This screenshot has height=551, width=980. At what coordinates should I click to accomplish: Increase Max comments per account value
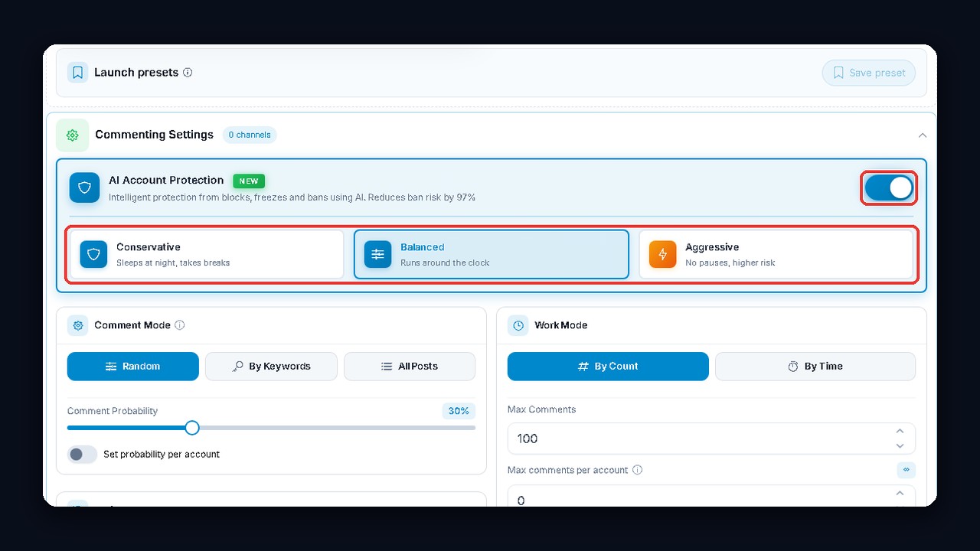point(900,494)
